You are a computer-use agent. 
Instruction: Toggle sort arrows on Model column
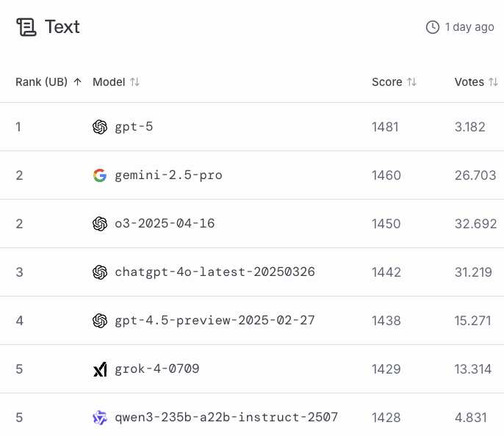point(134,82)
